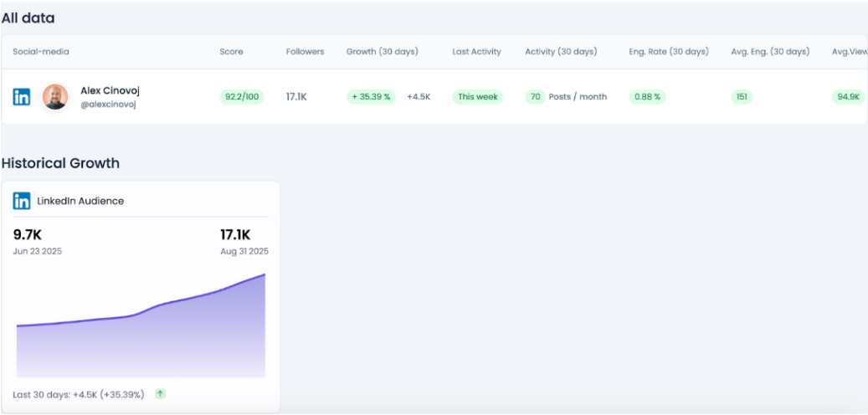This screenshot has height=415, width=868.
Task: Click the green up-arrow growth indicator
Action: 160,394
